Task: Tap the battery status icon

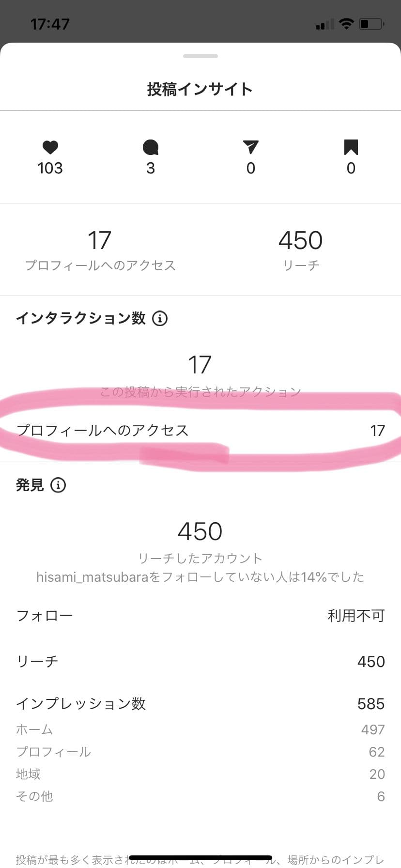Action: pos(371,24)
